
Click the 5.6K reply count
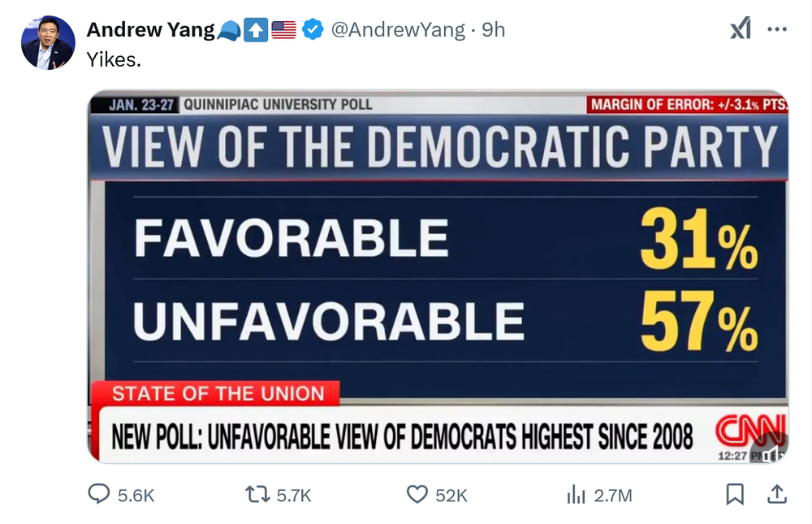tap(136, 495)
